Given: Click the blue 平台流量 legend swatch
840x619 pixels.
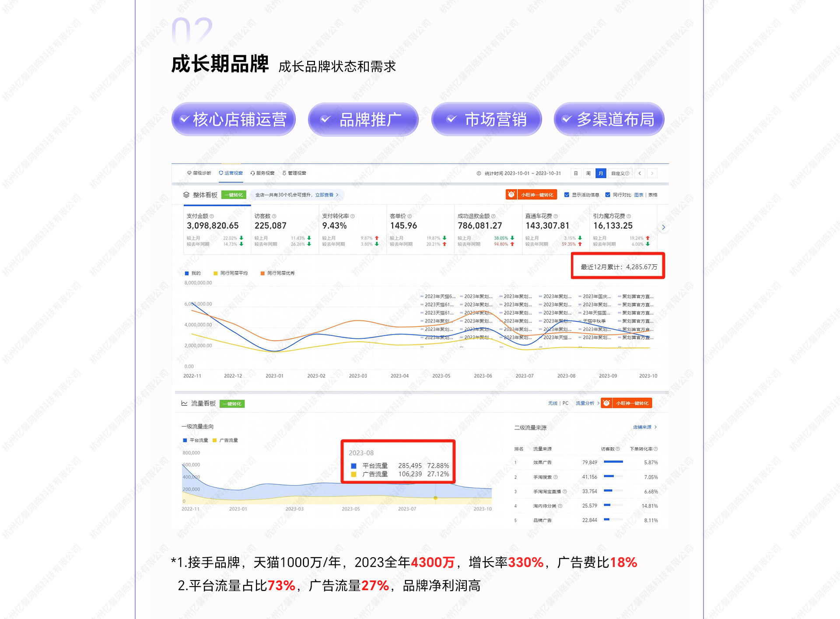Looking at the screenshot, I should 185,440.
